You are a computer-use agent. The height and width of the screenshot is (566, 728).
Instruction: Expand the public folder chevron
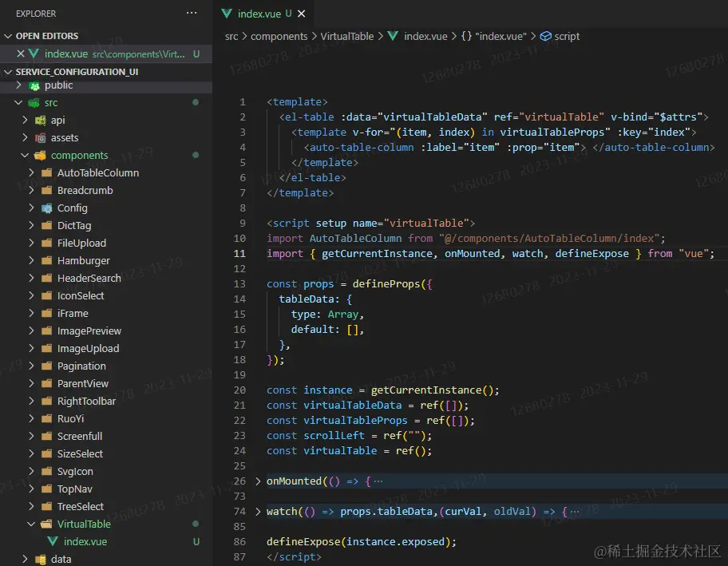[x=18, y=85]
